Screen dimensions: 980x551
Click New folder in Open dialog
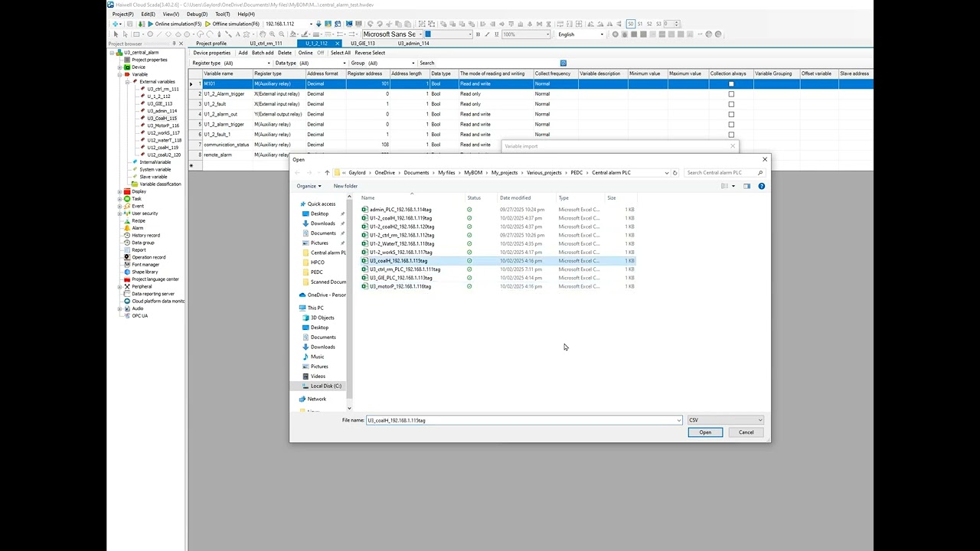[x=345, y=186]
